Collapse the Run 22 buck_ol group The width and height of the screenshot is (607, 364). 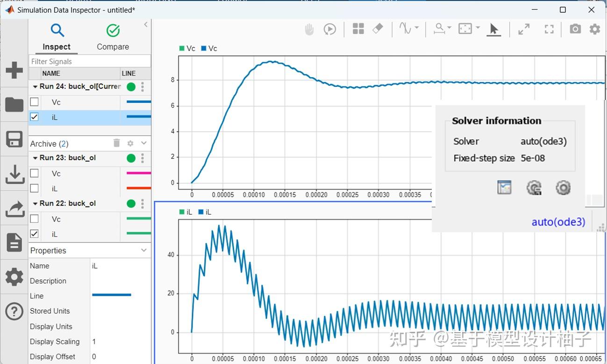click(x=35, y=204)
